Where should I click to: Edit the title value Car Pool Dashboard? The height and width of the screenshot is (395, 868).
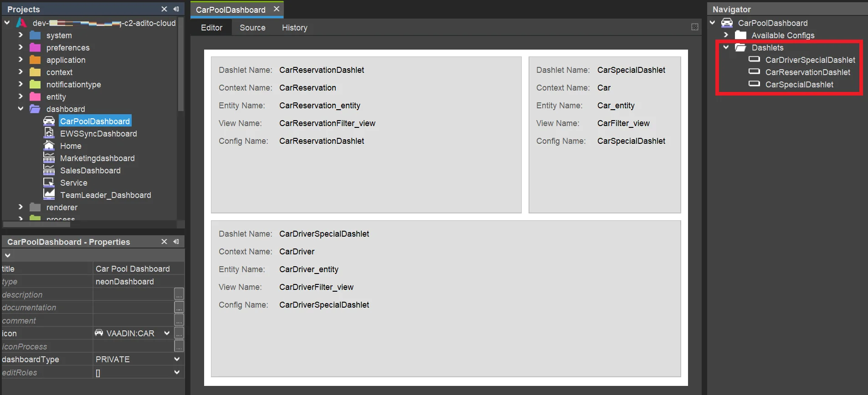(139, 268)
